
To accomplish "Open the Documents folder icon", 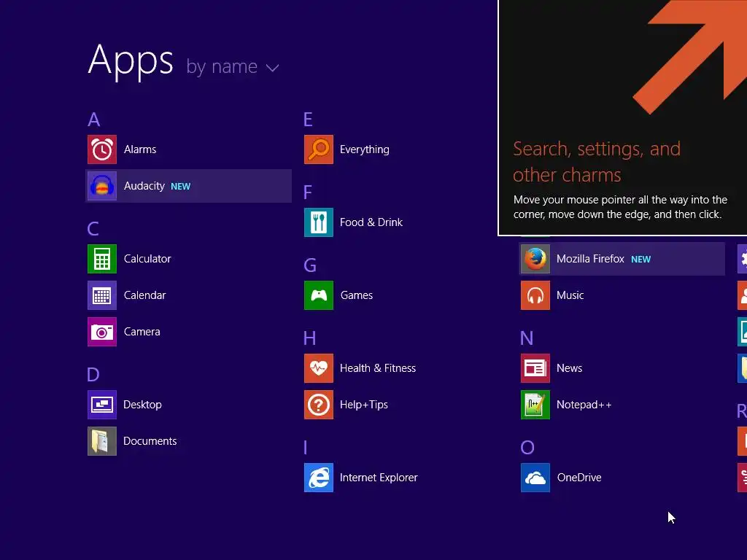I will (102, 441).
